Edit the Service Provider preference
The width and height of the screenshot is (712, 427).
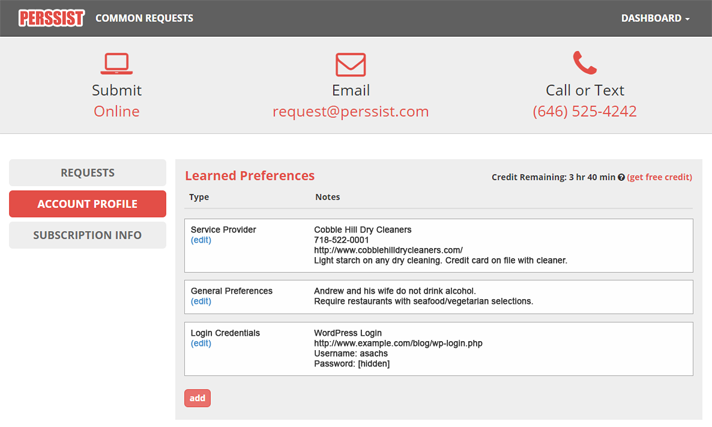(201, 241)
